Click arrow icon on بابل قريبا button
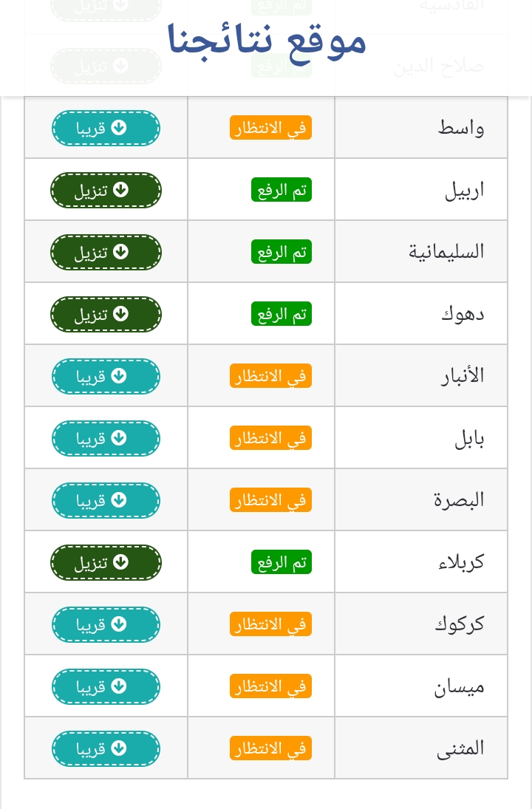 119,438
